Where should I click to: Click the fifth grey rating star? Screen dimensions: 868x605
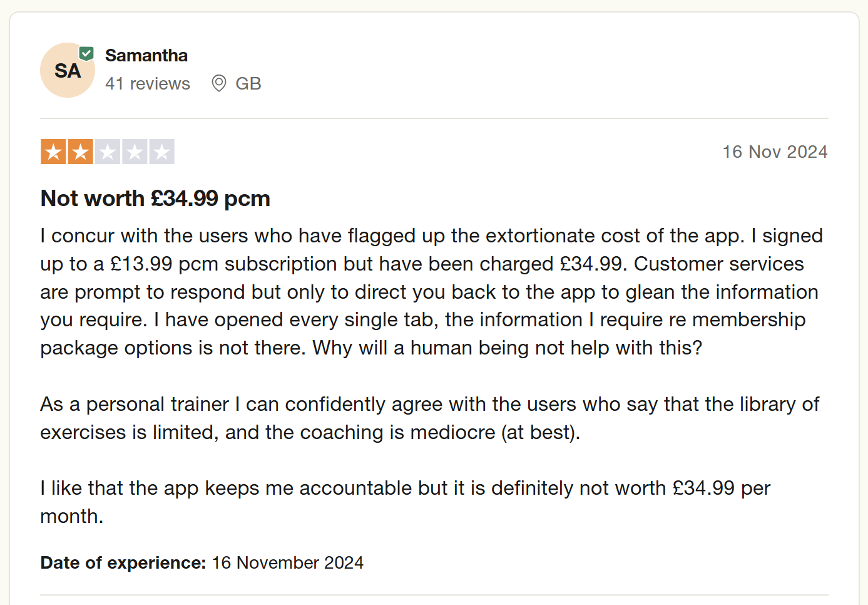[x=161, y=152]
